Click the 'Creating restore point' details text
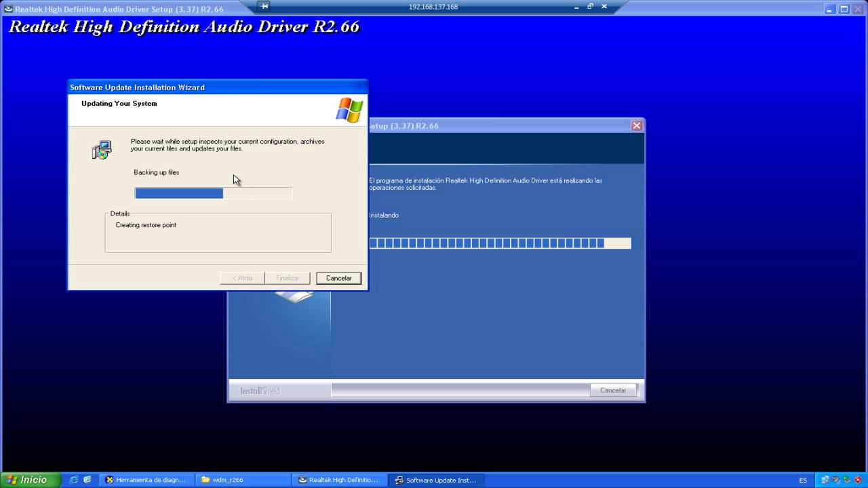This screenshot has height=488, width=868. click(x=146, y=225)
